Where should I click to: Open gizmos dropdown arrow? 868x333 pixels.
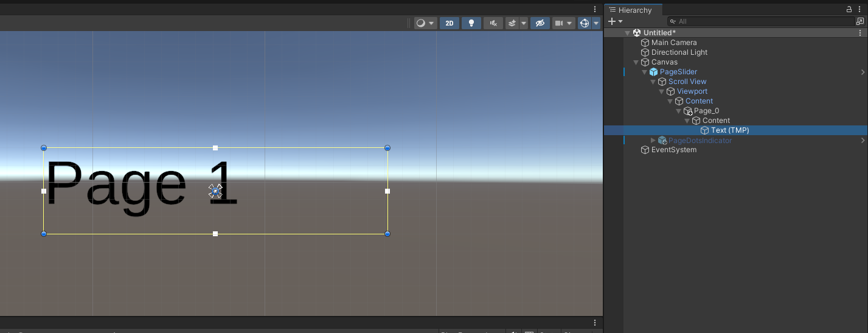pos(596,23)
